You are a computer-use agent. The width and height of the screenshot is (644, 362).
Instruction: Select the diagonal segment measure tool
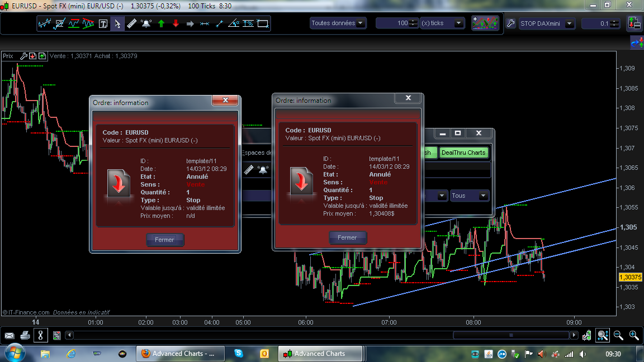(x=219, y=24)
